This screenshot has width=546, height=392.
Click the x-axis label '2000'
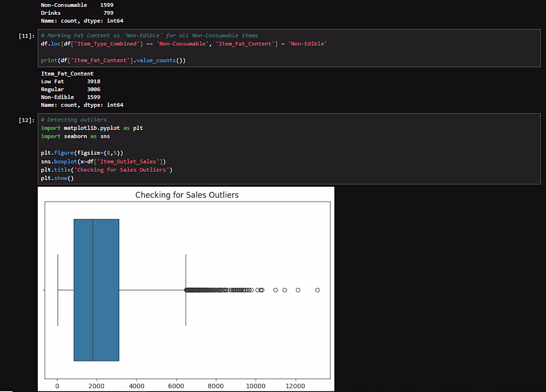tap(96, 386)
